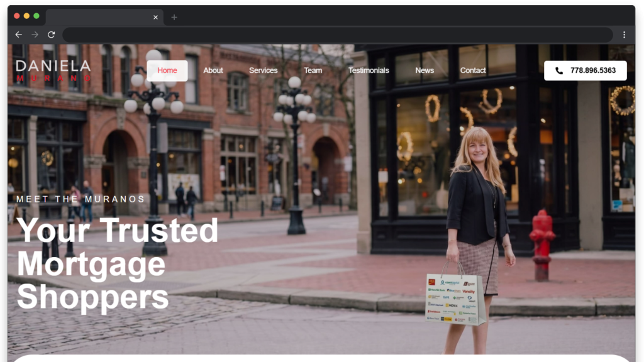Select the current browser tab
Viewport: 644px width, 362px height.
pos(104,17)
